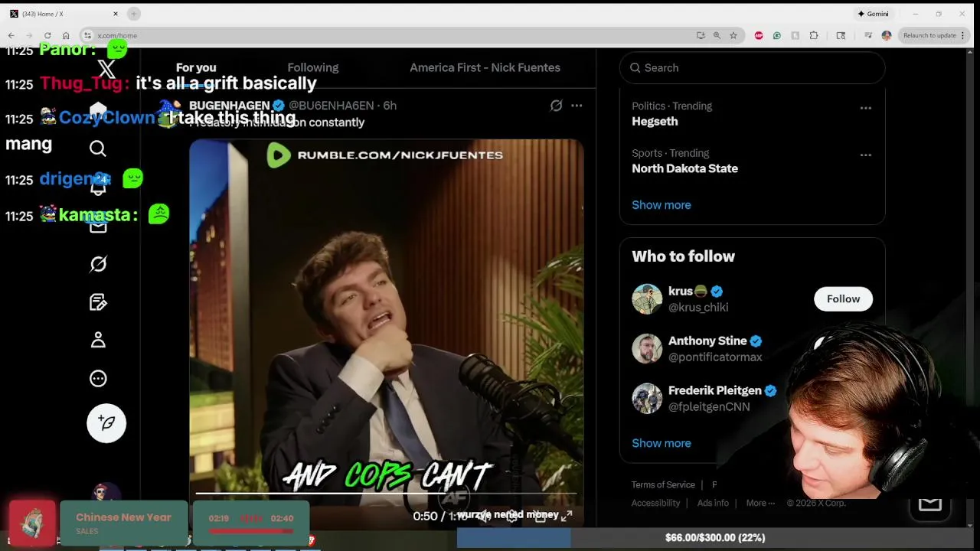Open options for North Dakota State trend
This screenshot has width=980, height=551.
point(866,155)
